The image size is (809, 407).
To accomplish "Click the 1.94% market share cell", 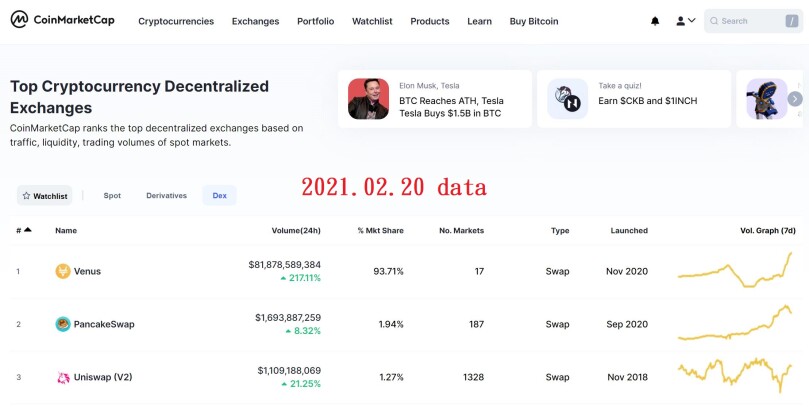I will coord(391,324).
